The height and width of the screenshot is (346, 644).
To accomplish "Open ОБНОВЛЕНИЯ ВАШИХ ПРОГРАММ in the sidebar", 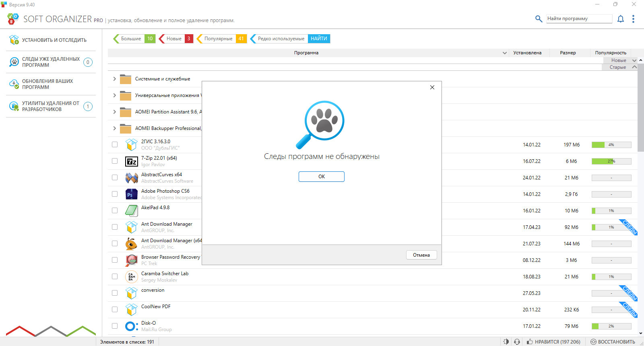I will coord(51,84).
